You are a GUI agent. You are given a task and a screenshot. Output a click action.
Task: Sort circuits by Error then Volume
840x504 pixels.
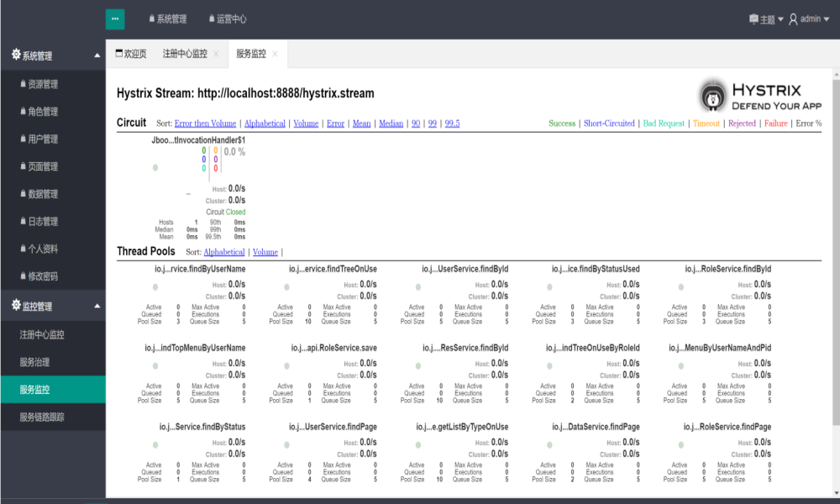[205, 123]
